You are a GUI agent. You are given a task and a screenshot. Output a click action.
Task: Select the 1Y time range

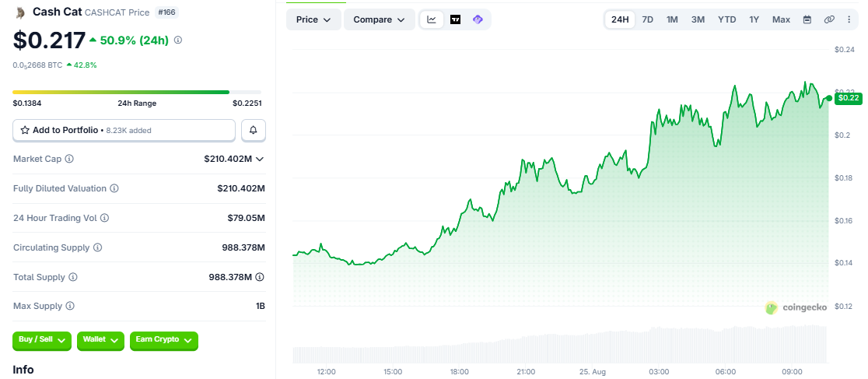(754, 19)
